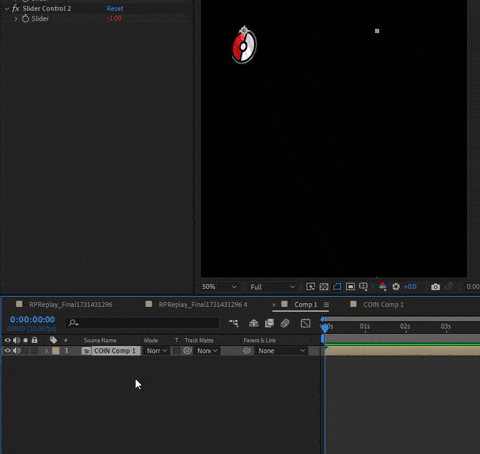Open the 50% magnification dropdown
Image resolution: width=480 pixels, height=454 pixels.
click(219, 287)
